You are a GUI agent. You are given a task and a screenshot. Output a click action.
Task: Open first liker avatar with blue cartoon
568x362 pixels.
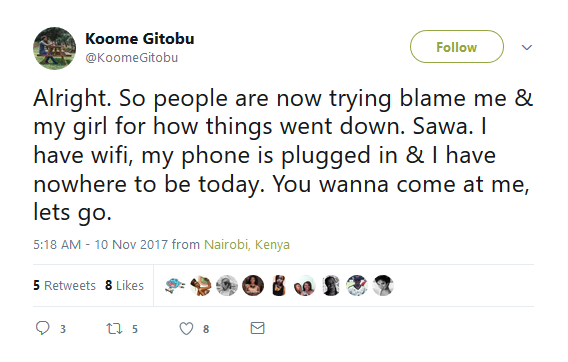tap(175, 286)
